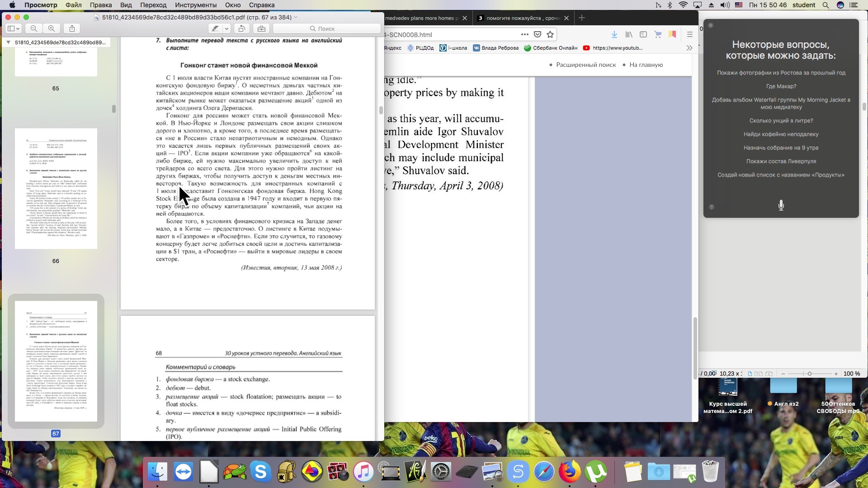Switch to the medvedev plans more homes tab
The image size is (868, 488).
pyautogui.click(x=422, y=18)
